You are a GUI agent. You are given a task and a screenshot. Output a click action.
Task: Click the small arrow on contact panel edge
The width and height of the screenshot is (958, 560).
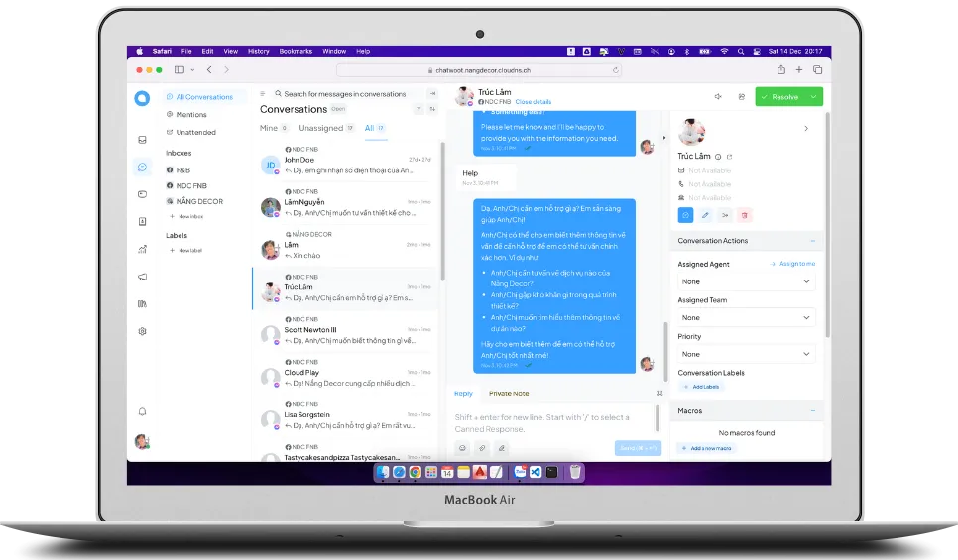tap(664, 138)
